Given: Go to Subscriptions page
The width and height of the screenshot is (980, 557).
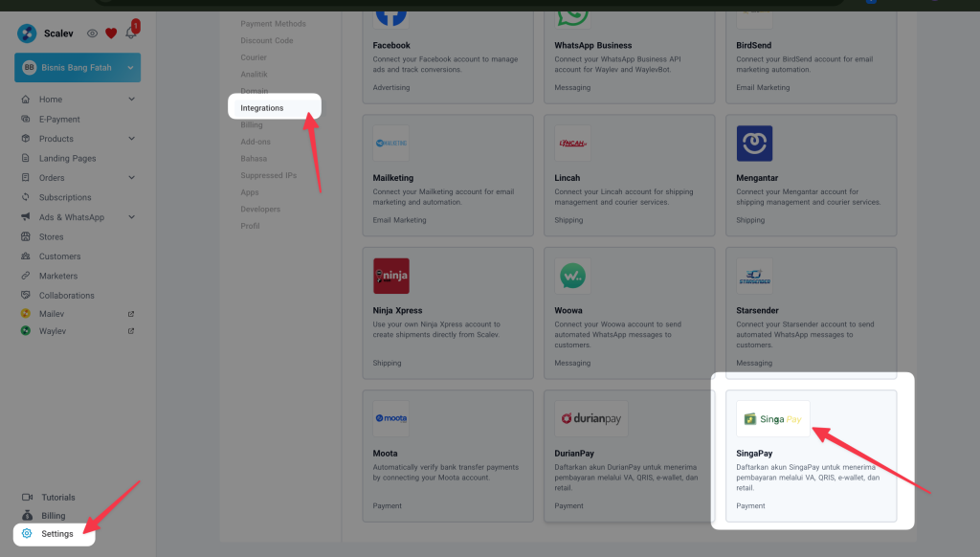Looking at the screenshot, I should coord(65,197).
